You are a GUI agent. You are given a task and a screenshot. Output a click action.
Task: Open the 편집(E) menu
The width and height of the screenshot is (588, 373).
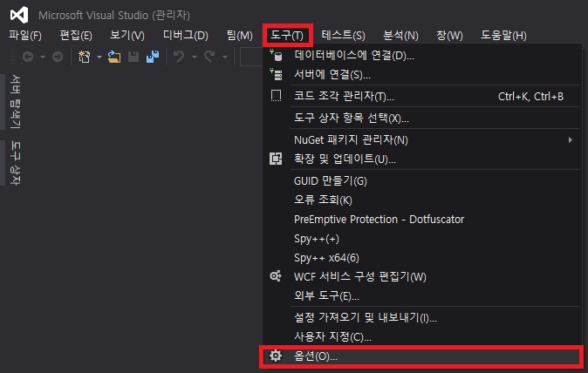point(76,36)
